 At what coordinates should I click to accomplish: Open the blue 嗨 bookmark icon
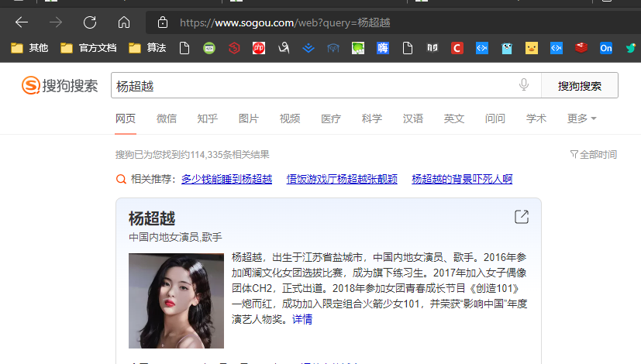tap(383, 48)
